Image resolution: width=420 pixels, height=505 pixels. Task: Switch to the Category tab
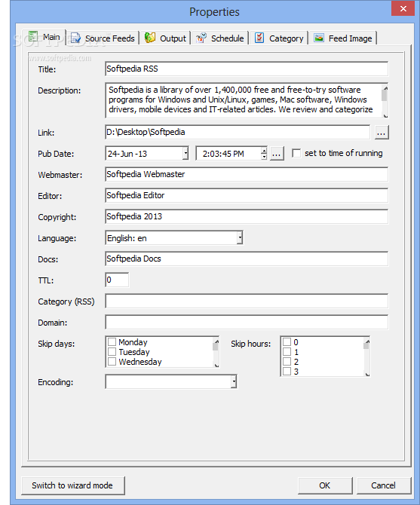pyautogui.click(x=279, y=38)
